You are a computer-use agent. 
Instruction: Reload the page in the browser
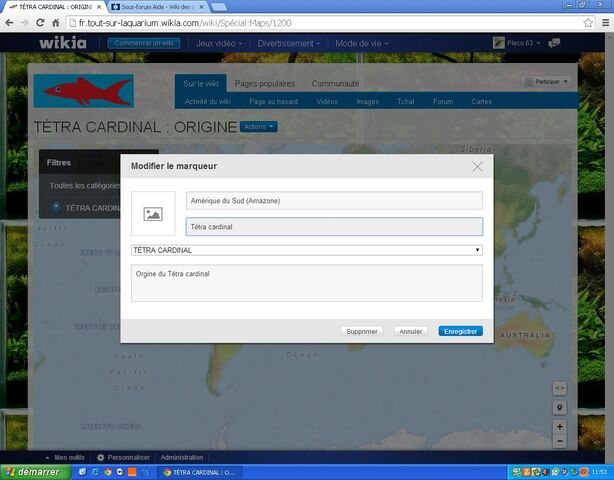click(x=40, y=23)
